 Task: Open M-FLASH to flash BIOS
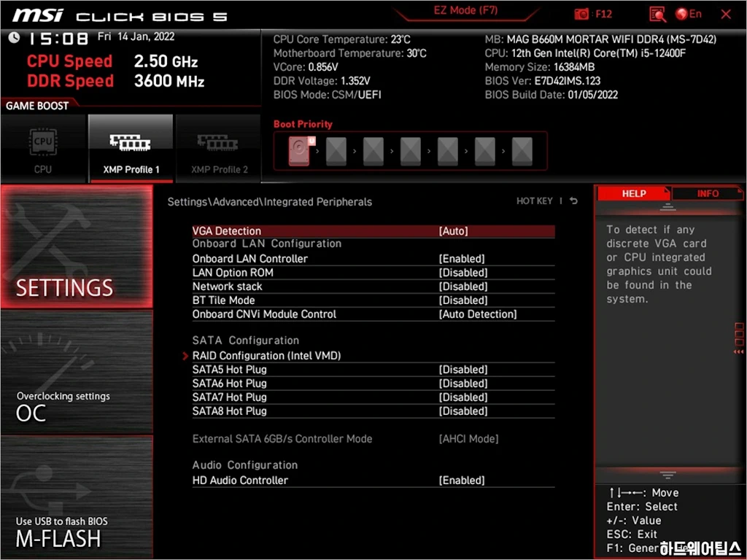77,497
